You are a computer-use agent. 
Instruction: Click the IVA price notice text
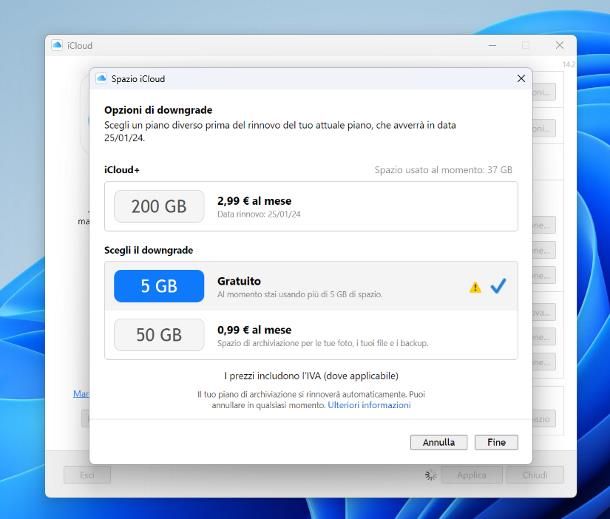pyautogui.click(x=311, y=376)
